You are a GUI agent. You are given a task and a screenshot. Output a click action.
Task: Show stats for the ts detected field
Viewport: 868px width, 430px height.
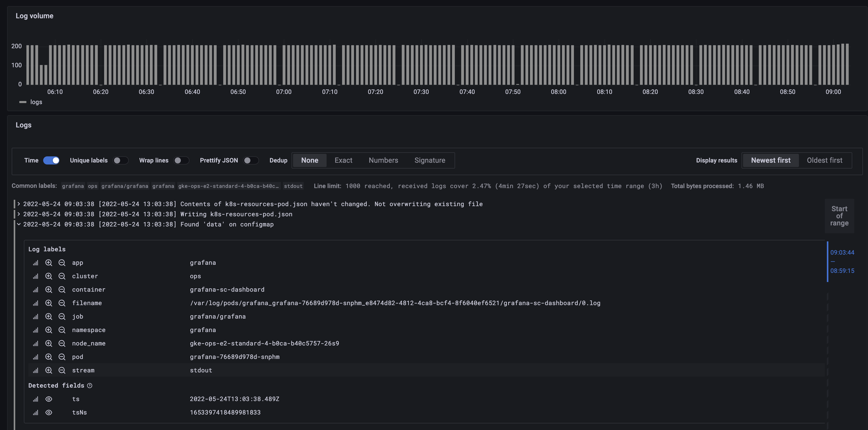coord(35,399)
